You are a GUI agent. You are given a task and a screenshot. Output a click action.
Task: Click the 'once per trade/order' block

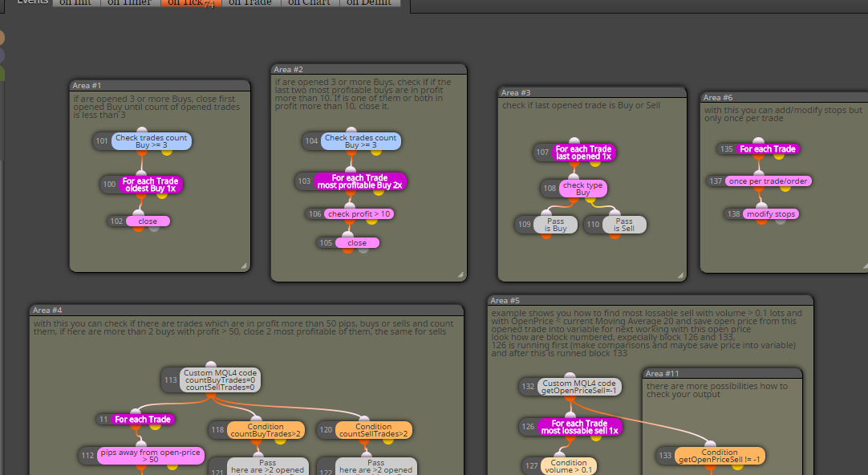[768, 181]
